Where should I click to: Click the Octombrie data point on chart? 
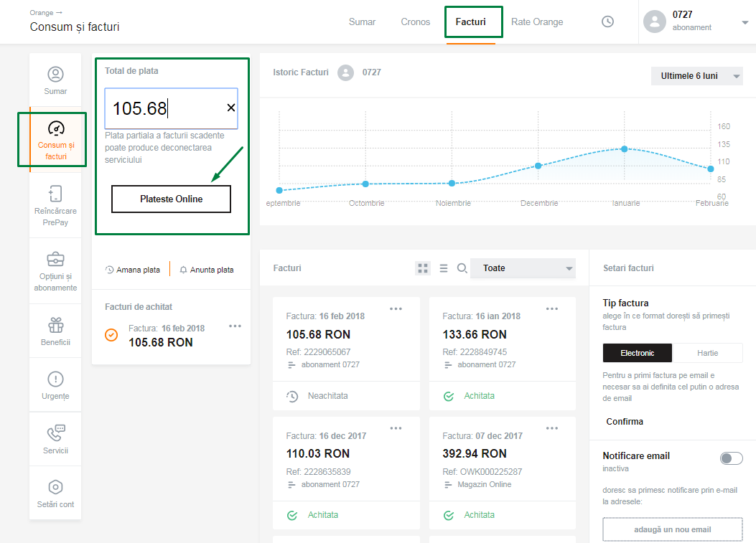(x=365, y=184)
